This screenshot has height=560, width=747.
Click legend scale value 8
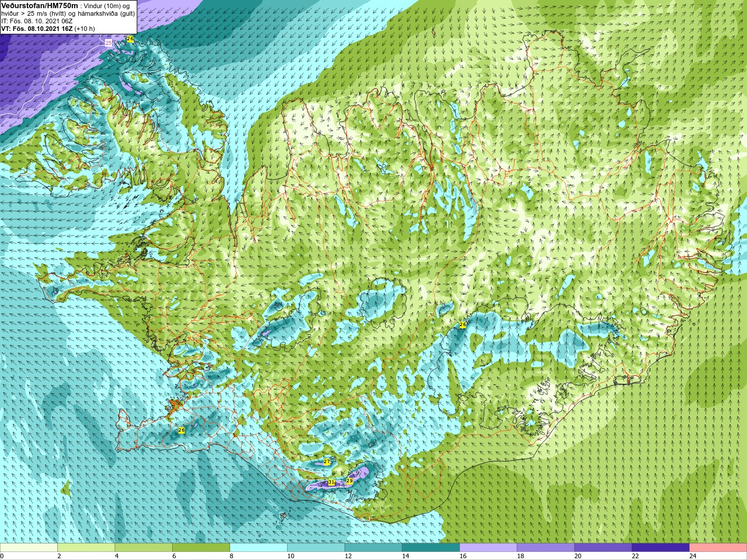232,556
